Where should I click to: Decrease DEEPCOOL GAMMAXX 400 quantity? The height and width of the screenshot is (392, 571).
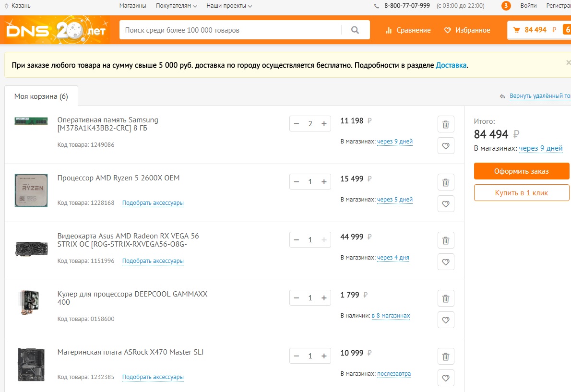tap(297, 298)
